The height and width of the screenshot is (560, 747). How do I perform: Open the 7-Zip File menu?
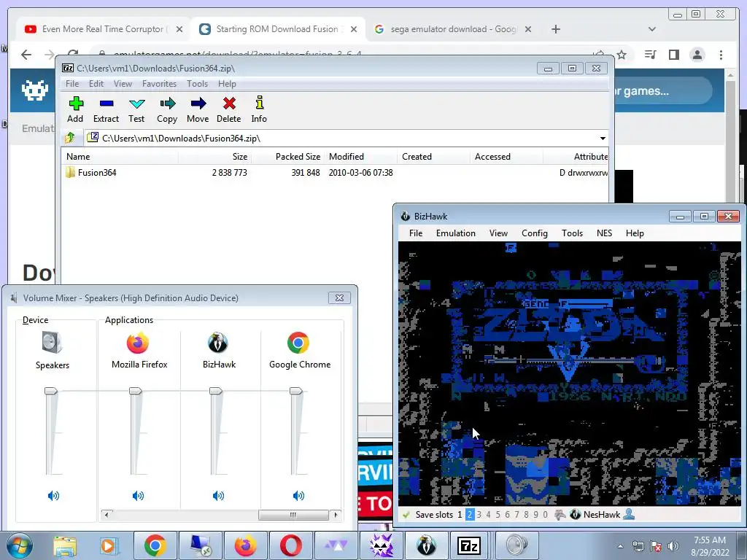pyautogui.click(x=72, y=84)
